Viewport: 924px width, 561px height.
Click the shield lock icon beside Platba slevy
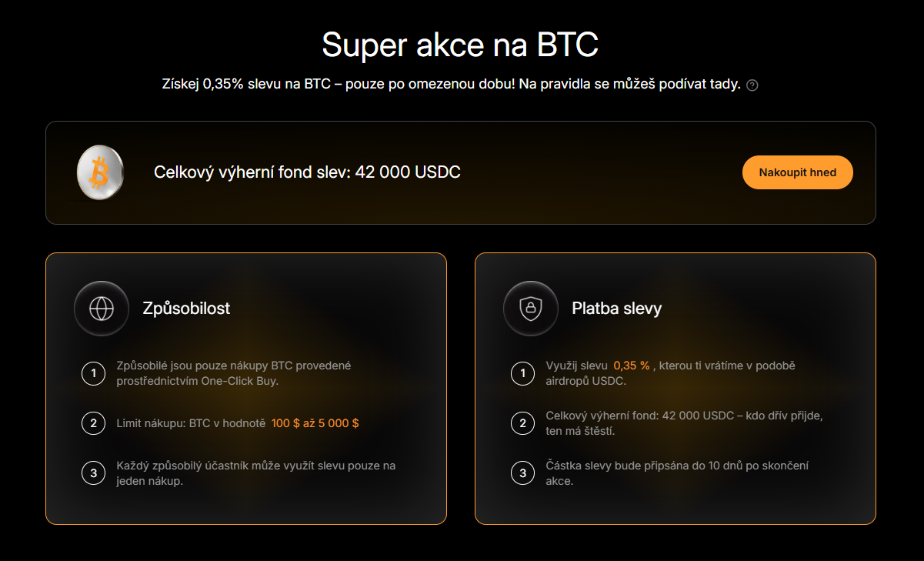click(531, 309)
